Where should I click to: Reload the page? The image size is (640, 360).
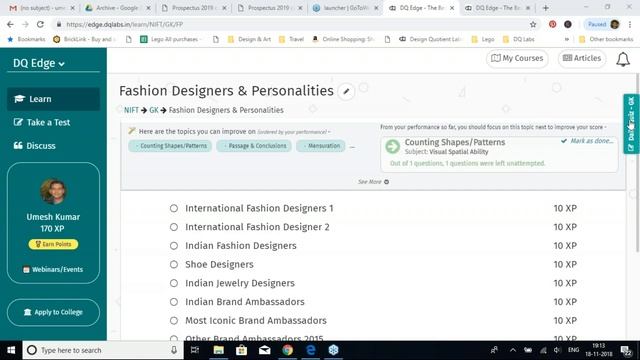click(x=40, y=24)
